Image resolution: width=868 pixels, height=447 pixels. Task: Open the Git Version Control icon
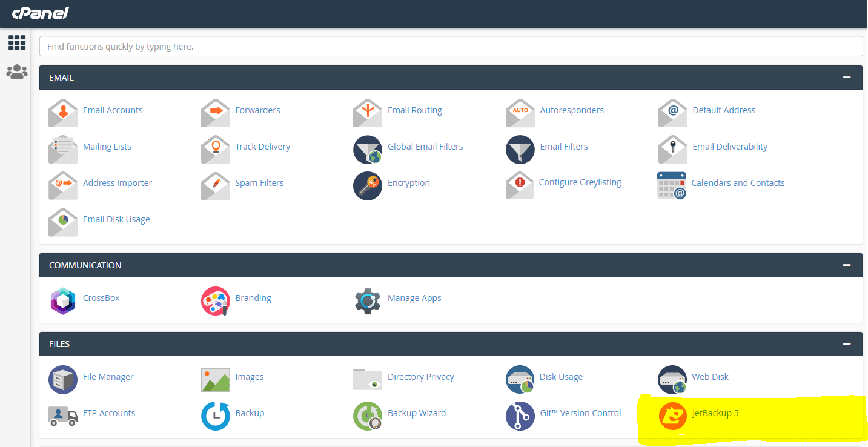[520, 416]
